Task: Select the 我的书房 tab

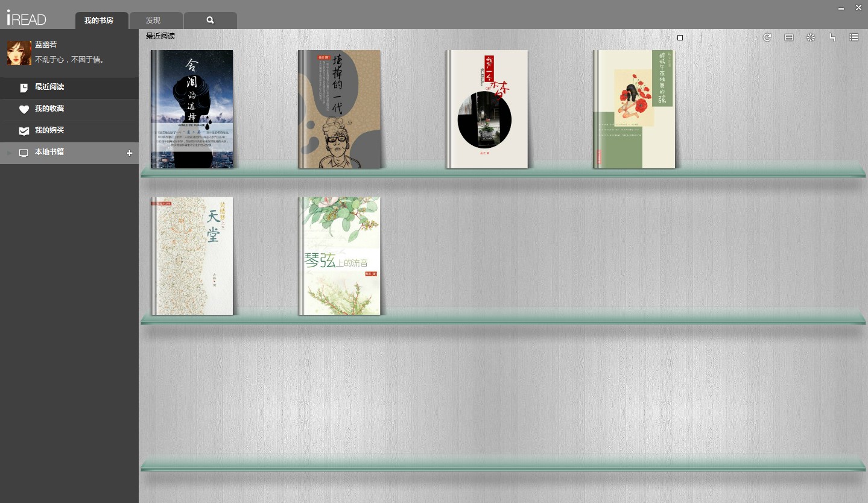Action: 99,21
